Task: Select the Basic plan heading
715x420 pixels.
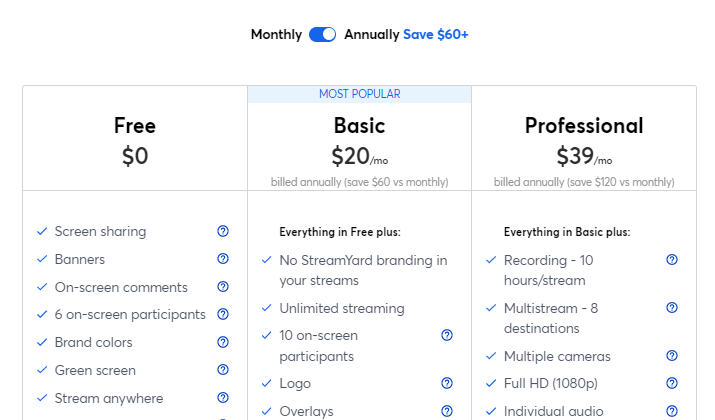Action: [x=359, y=126]
